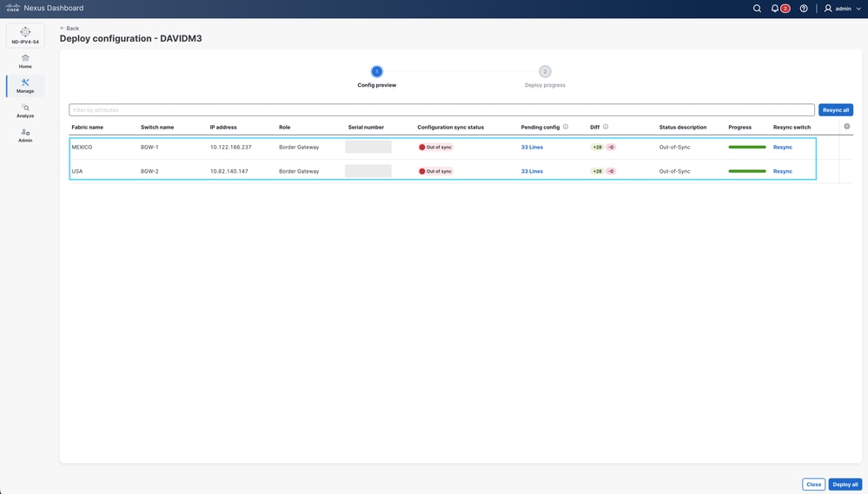Click IP address 10.82.140.147

click(x=229, y=172)
